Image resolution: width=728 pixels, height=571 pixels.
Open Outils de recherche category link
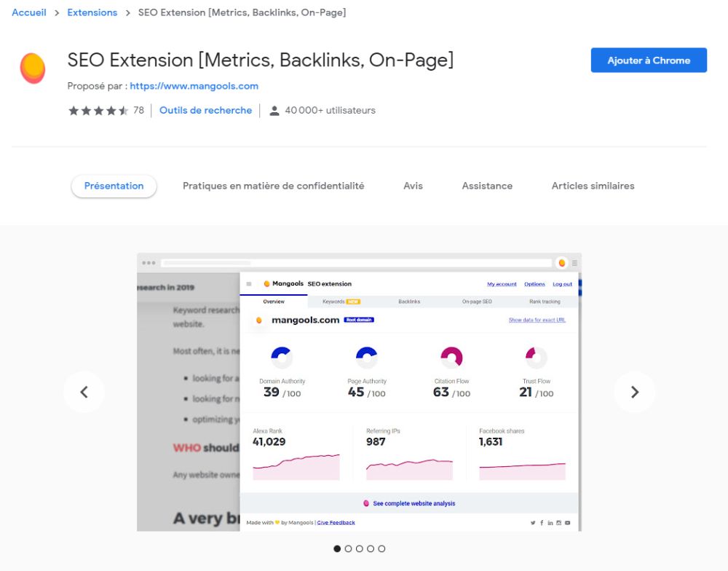(206, 110)
